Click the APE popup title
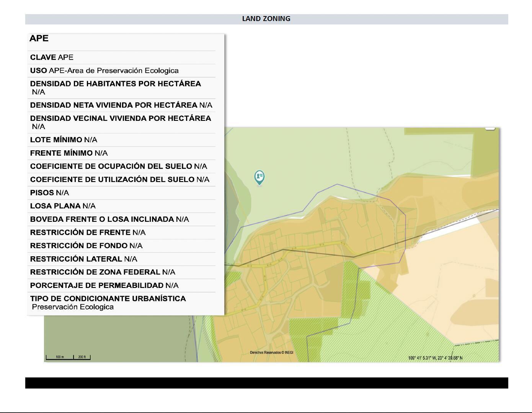This screenshot has width=532, height=413. (x=39, y=39)
